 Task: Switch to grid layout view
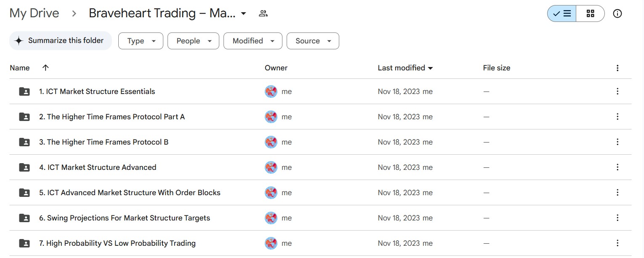[x=590, y=13]
